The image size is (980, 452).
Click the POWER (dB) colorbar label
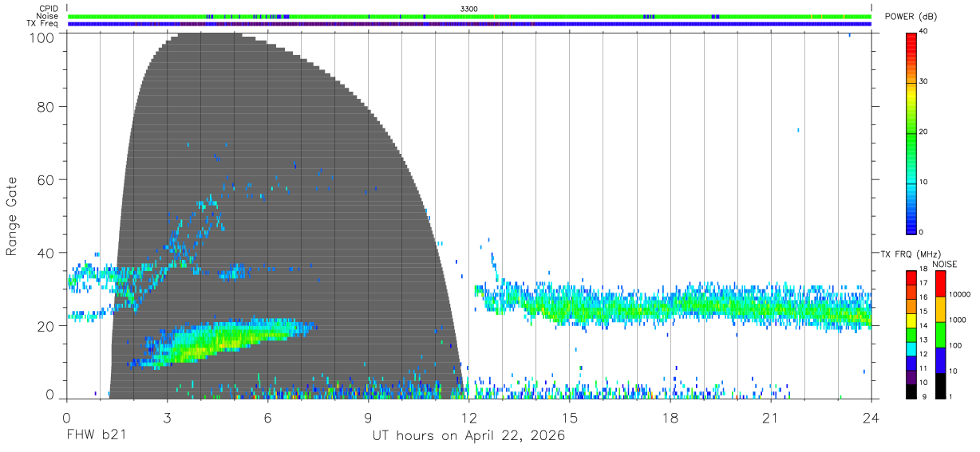[911, 16]
